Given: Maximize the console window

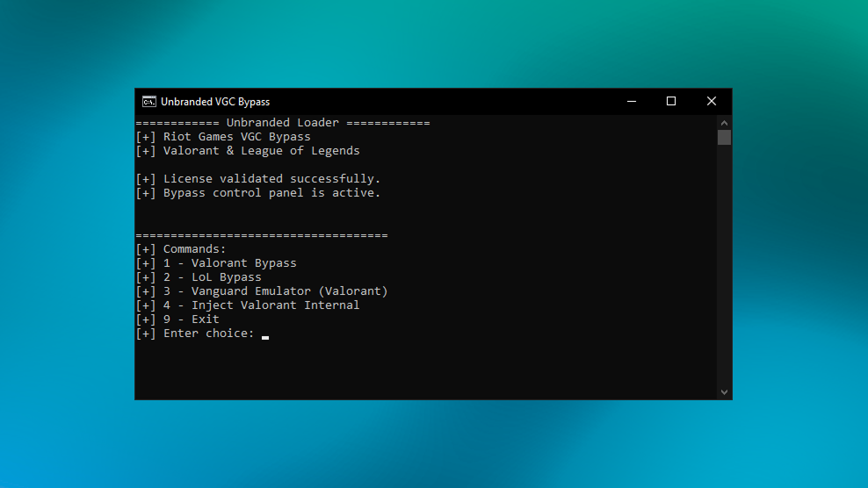Looking at the screenshot, I should (x=671, y=101).
